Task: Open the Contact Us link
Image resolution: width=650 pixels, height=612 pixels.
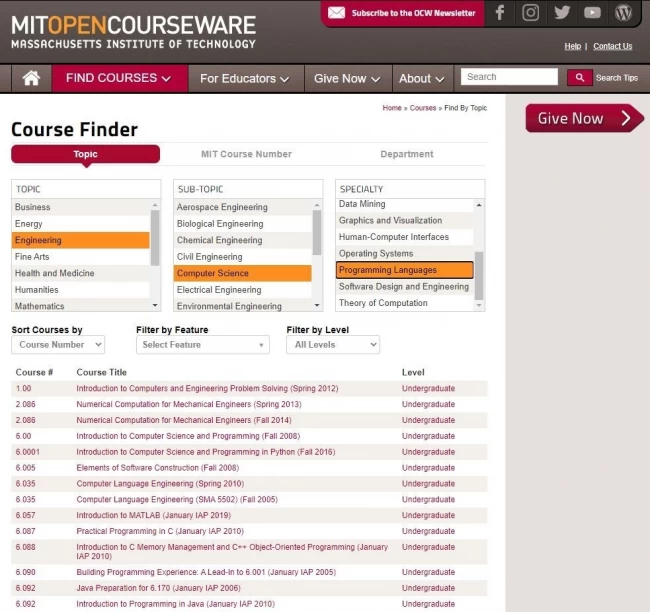Action: [612, 46]
